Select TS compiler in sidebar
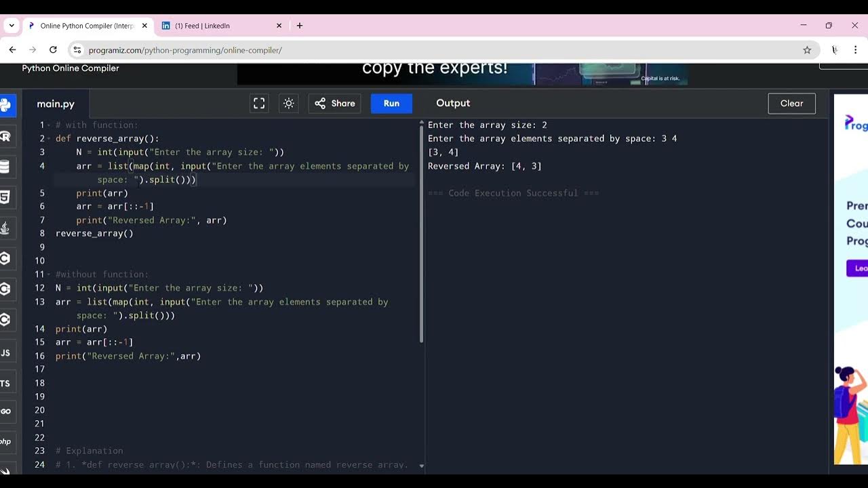 click(5, 383)
